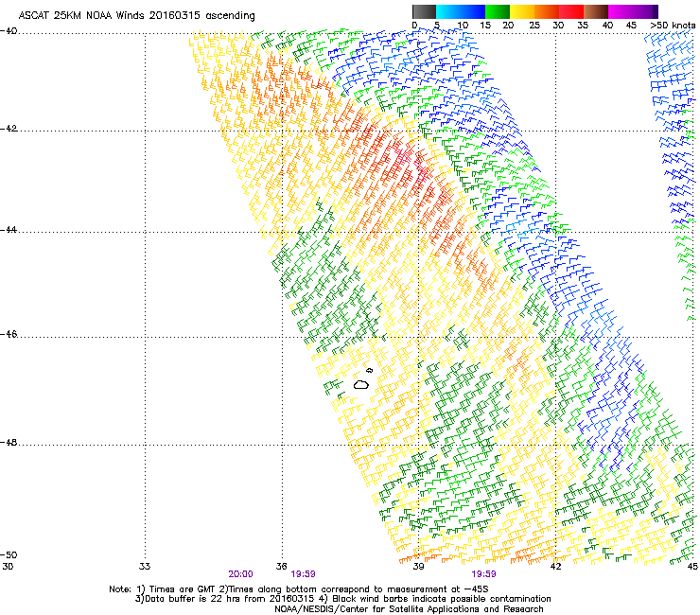
Task: Click the note line about Times are GMT
Action: [x=299, y=589]
